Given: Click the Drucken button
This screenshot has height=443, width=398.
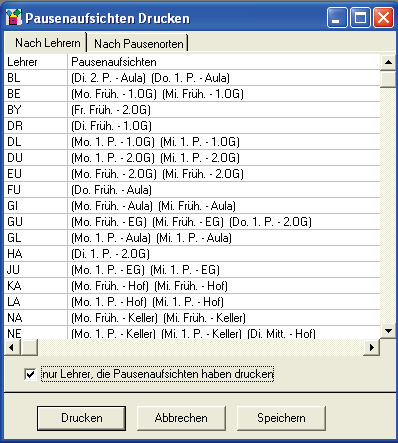Looking at the screenshot, I should (x=82, y=418).
